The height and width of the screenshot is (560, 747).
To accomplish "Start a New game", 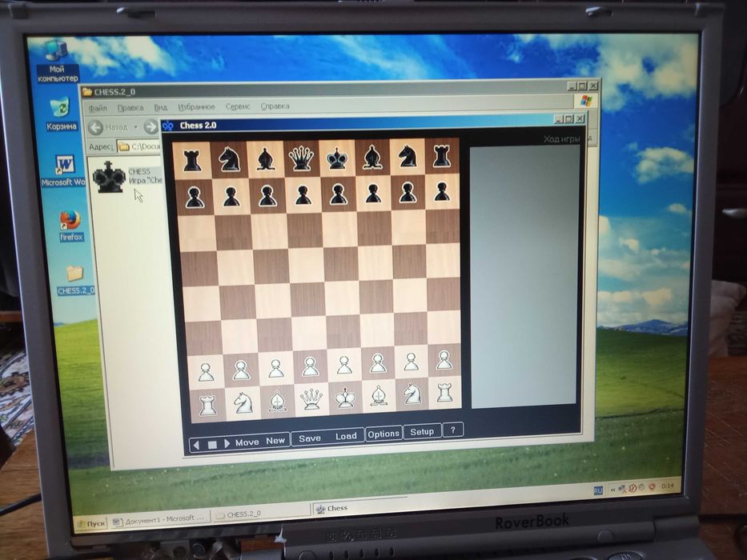I will pyautogui.click(x=275, y=441).
